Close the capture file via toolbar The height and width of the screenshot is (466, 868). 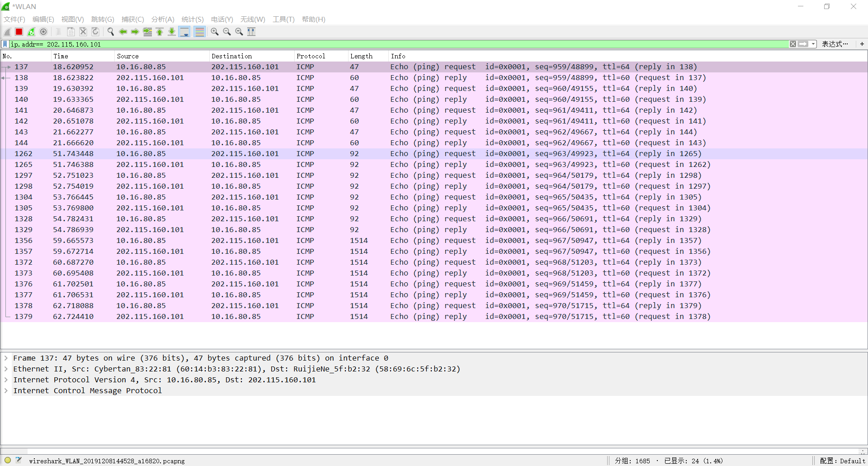pyautogui.click(x=83, y=32)
